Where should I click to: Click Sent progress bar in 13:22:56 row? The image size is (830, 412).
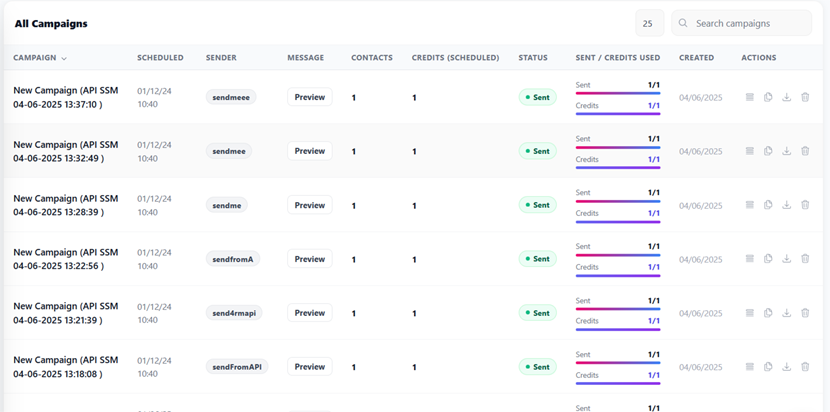[x=618, y=255]
